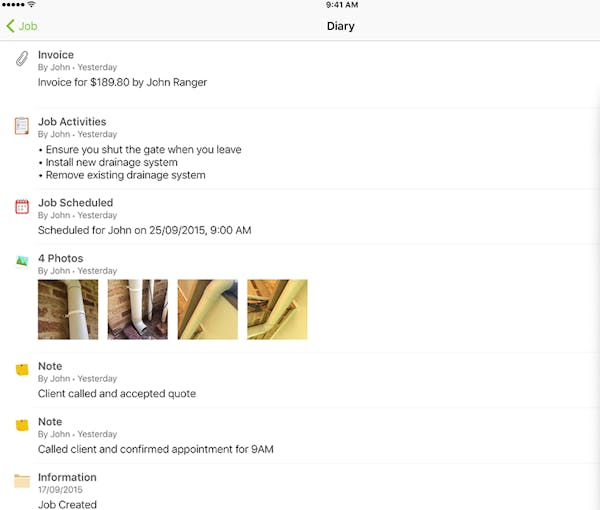Open the note about confirmed 9AM appointment

coord(156,449)
